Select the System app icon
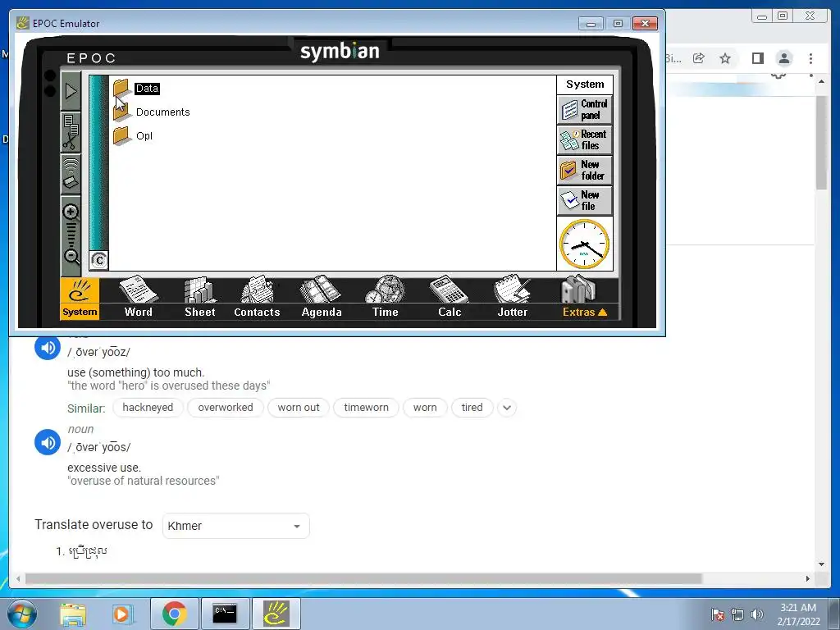The width and height of the screenshot is (840, 630). (80, 299)
